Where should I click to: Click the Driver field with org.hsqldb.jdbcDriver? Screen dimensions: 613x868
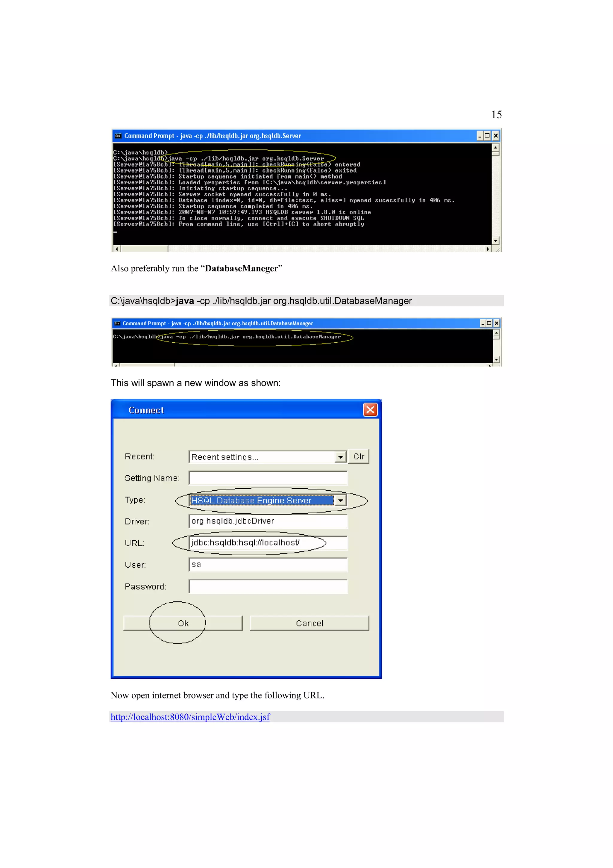tap(268, 521)
